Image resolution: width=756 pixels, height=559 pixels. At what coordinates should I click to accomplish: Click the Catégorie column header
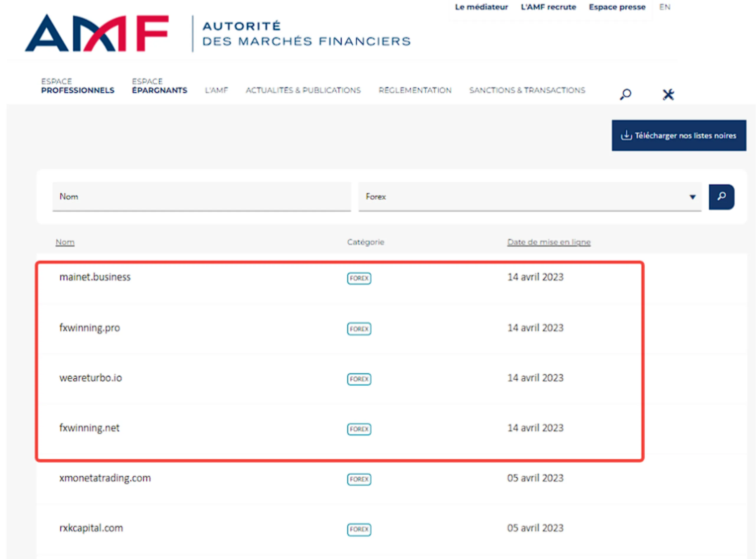point(366,242)
